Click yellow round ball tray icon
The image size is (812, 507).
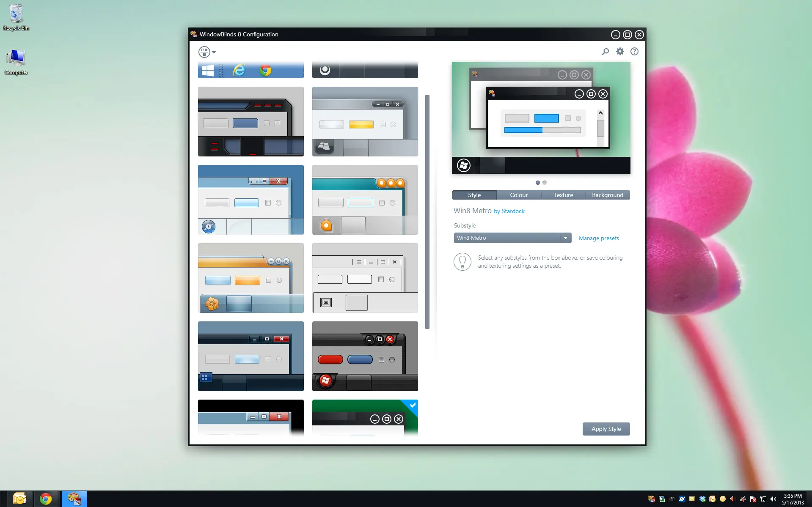click(x=723, y=499)
